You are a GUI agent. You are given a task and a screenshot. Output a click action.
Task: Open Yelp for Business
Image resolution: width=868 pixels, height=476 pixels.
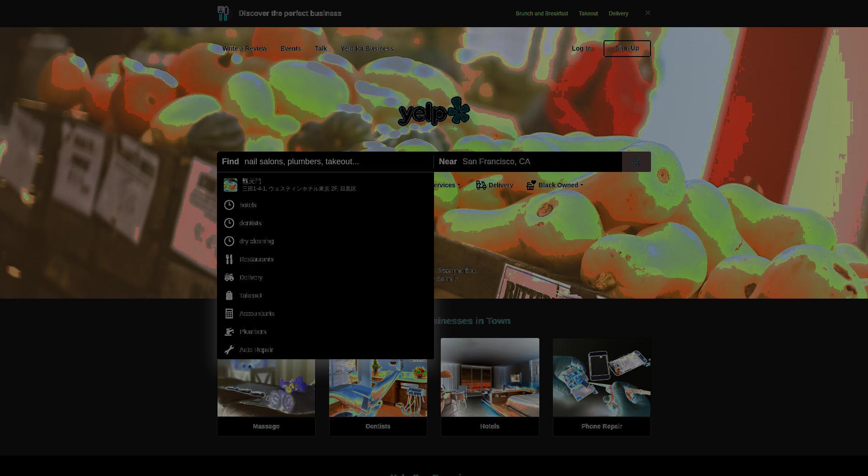tap(367, 48)
